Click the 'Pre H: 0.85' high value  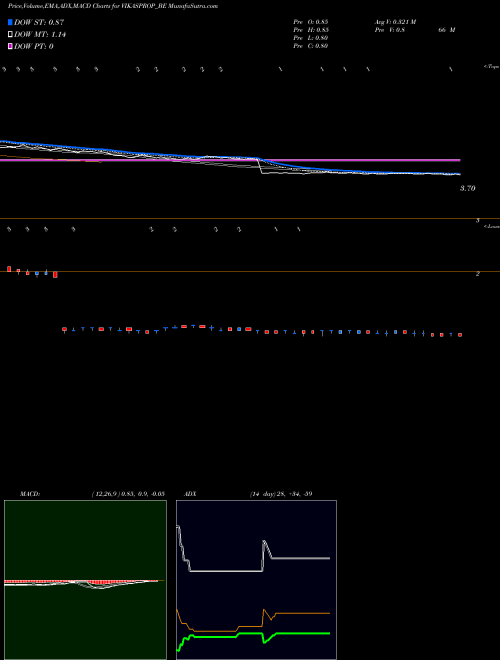[x=311, y=30]
